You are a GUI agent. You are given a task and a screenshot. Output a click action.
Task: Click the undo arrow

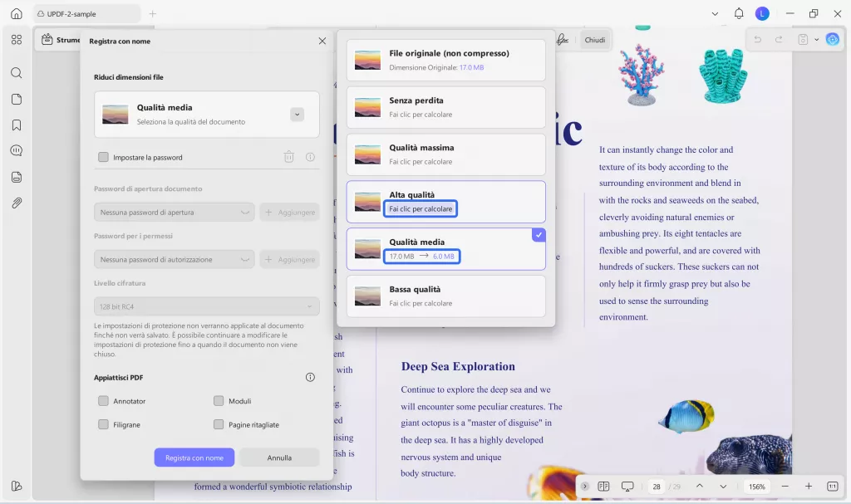(x=758, y=40)
